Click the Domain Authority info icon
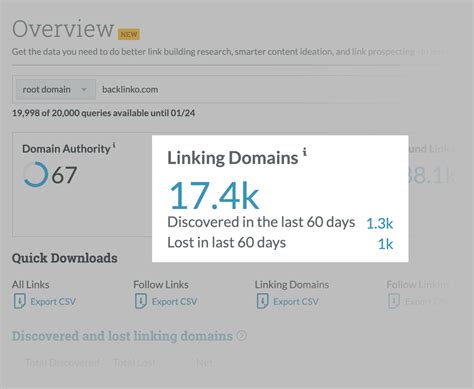Viewport: 474px width, 389px height. pos(114,145)
